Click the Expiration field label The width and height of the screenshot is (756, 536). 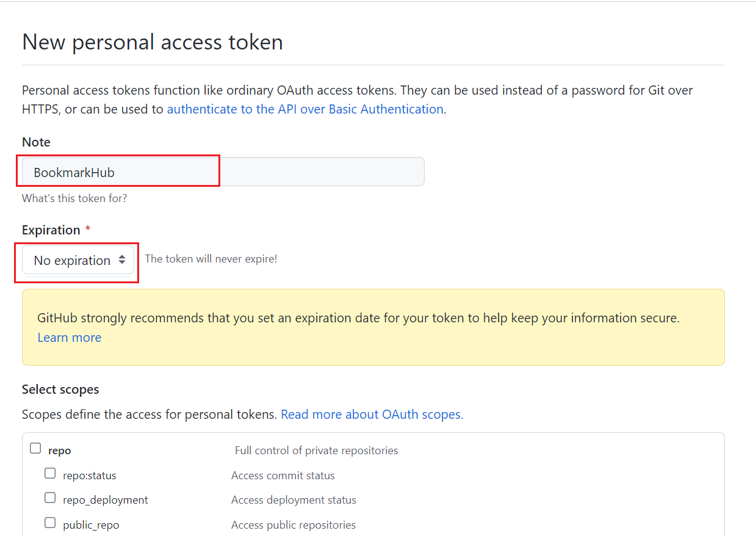51,230
